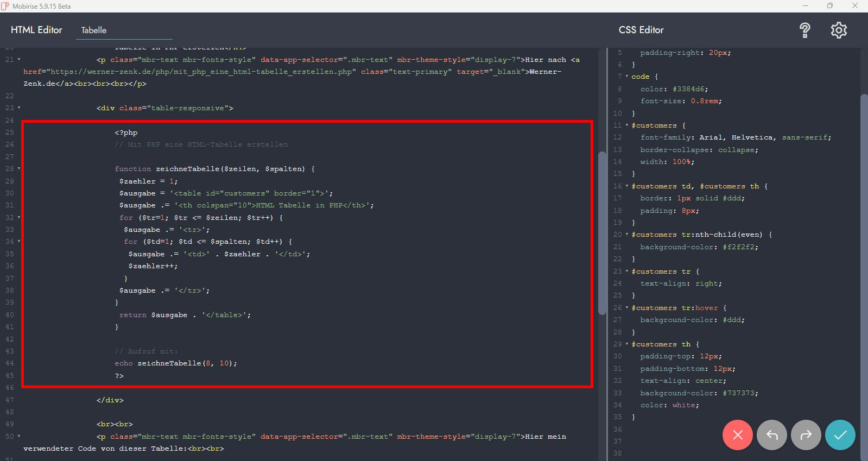Restore the window using title bar button
Screen dimensions: 868x461
[x=829, y=6]
